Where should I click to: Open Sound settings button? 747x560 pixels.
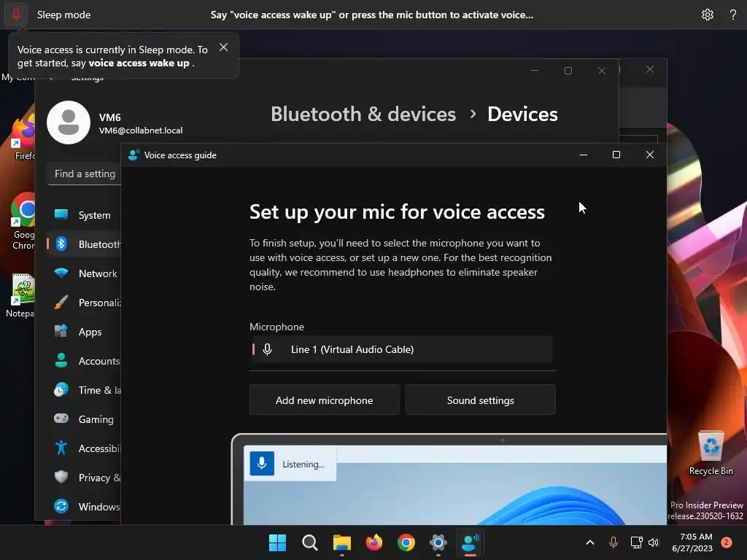click(480, 400)
